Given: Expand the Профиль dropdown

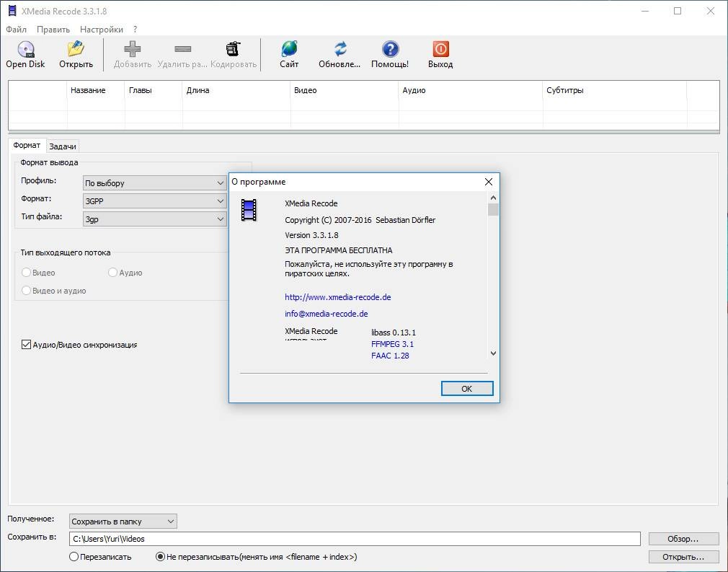Looking at the screenshot, I should click(154, 183).
